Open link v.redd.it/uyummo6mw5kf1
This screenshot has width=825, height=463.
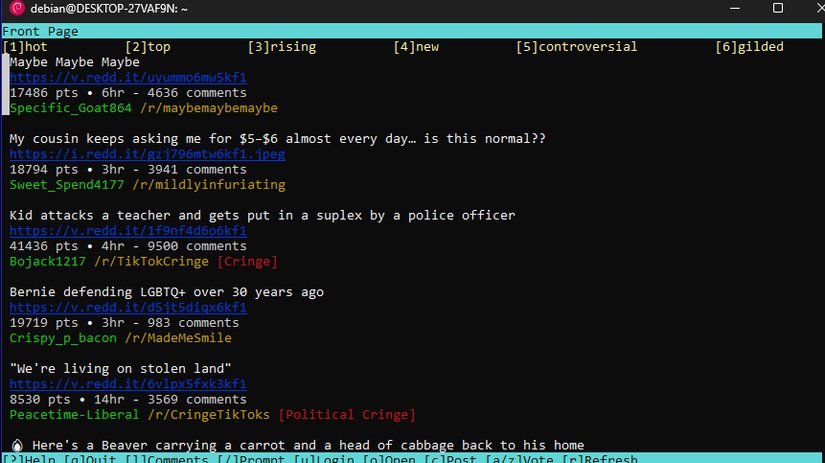[x=128, y=77]
